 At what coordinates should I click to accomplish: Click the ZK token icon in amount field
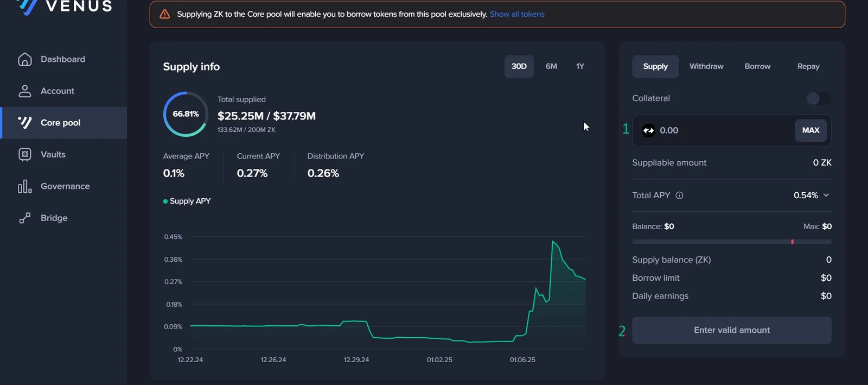point(648,130)
